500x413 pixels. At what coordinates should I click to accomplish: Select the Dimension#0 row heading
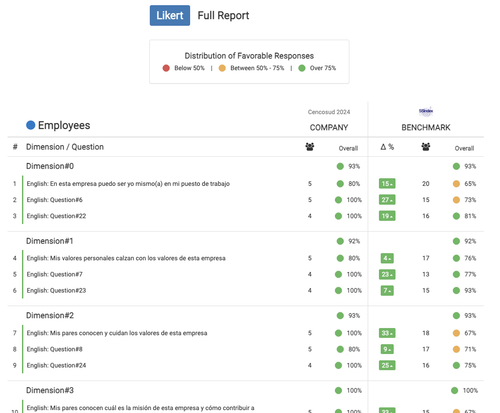(50, 166)
